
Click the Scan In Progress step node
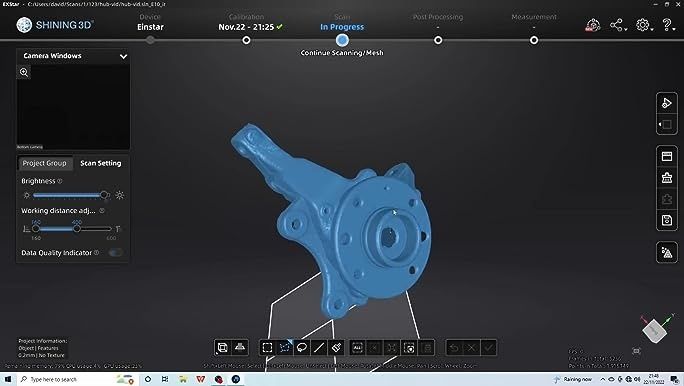click(342, 40)
